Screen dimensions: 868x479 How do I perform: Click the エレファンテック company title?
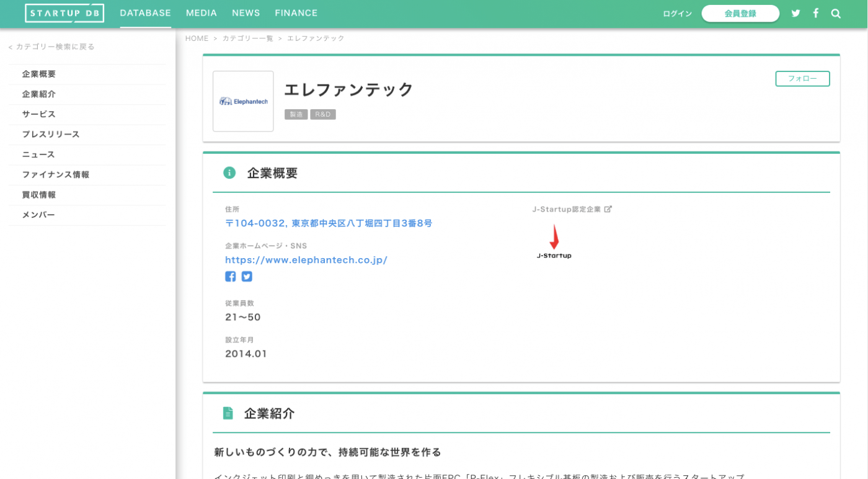348,90
